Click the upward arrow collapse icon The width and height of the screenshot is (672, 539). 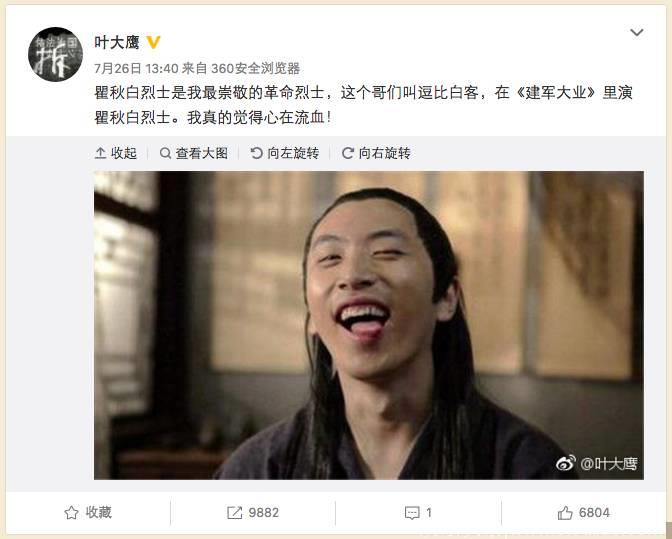(100, 153)
